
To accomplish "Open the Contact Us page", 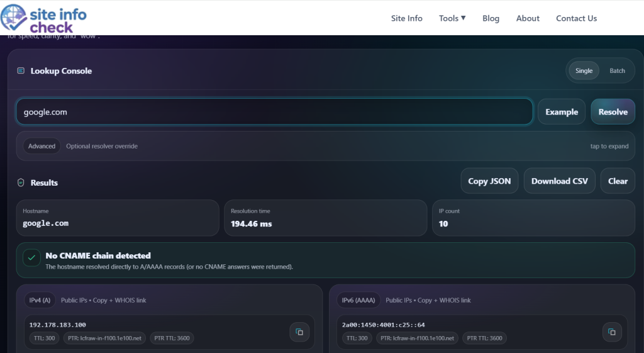I will [x=576, y=18].
